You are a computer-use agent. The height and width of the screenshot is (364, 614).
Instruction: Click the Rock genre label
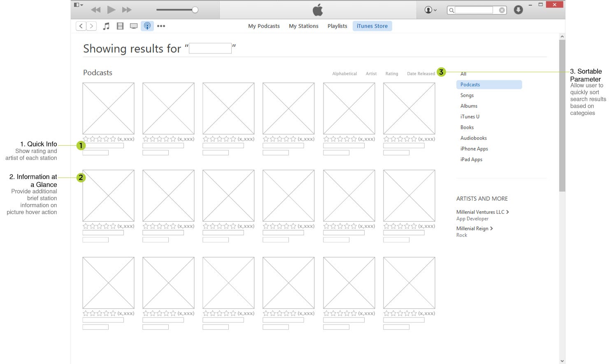click(x=462, y=235)
